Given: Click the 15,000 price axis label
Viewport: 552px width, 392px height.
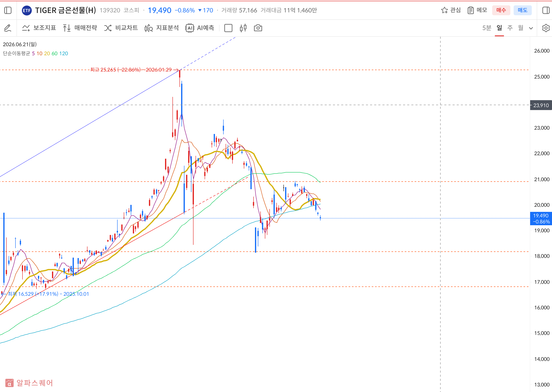Looking at the screenshot, I should 542,333.
